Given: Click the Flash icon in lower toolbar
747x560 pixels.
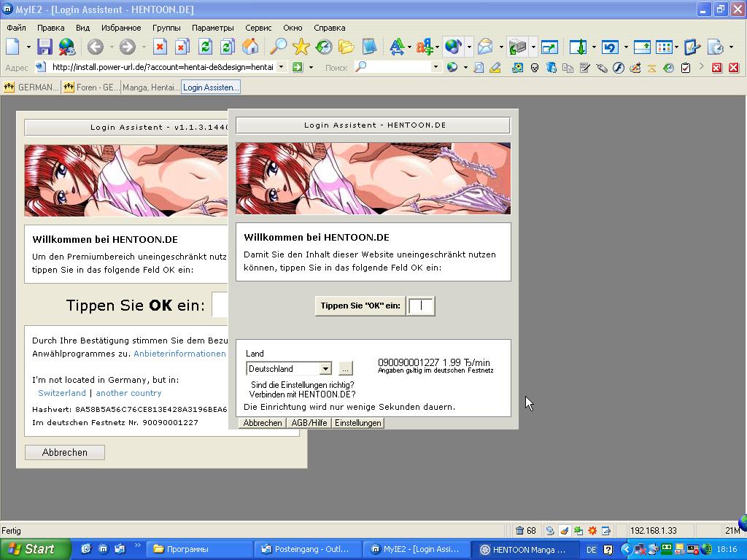Looking at the screenshot, I should point(619,68).
